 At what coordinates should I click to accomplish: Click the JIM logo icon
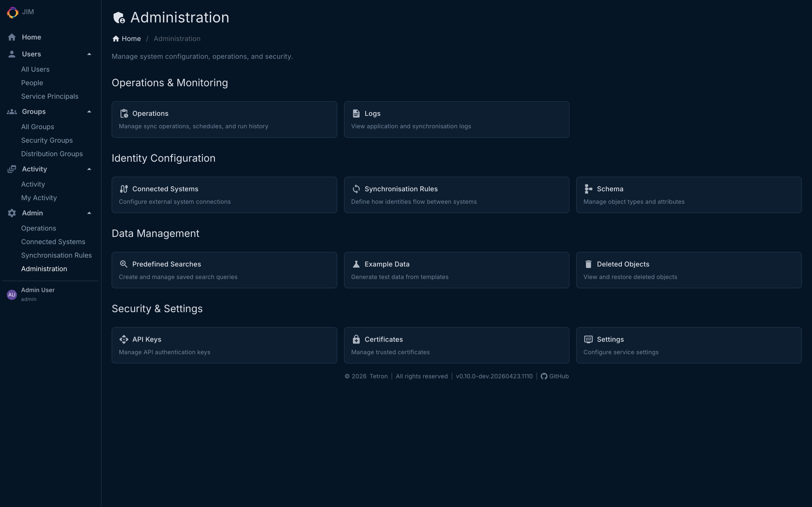click(x=12, y=12)
